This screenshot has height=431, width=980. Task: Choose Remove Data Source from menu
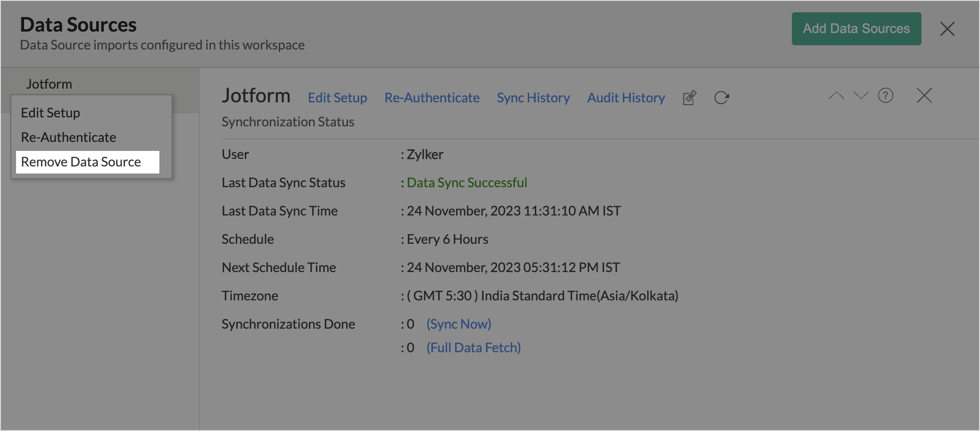click(88, 162)
